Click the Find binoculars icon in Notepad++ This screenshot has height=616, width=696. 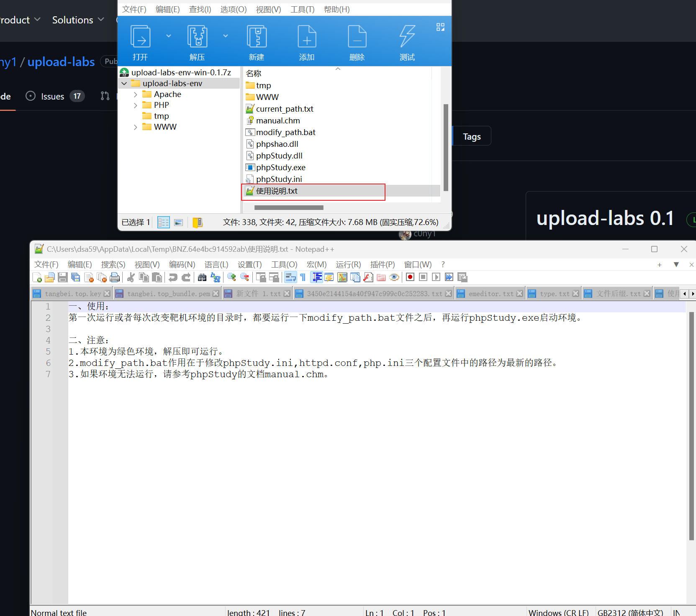202,277
